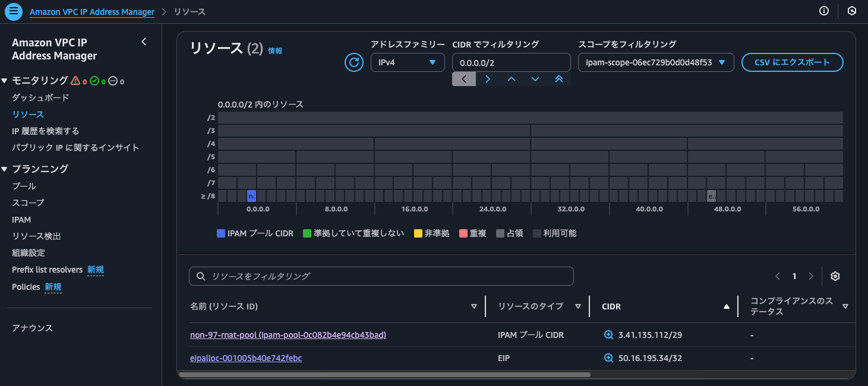Screen dimensions: 868x386
Task: Click the up chevron CIDR navigation icon
Action: pyautogui.click(x=511, y=78)
